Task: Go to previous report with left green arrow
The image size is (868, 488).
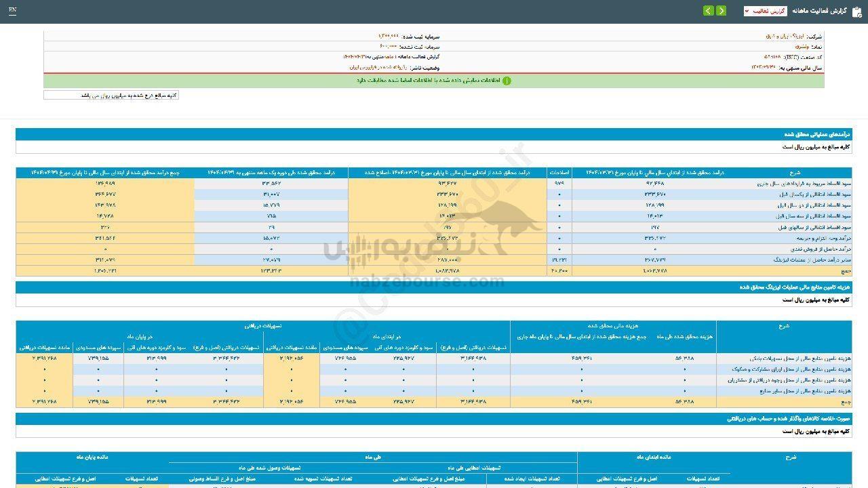Action: coord(708,11)
